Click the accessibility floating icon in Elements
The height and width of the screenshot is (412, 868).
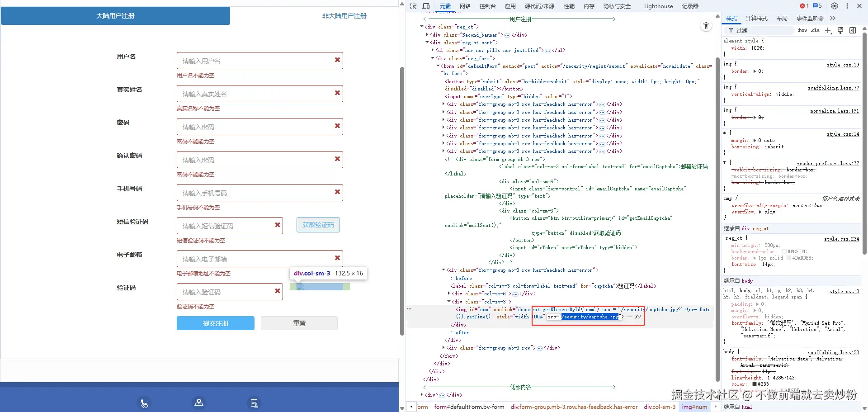706,26
